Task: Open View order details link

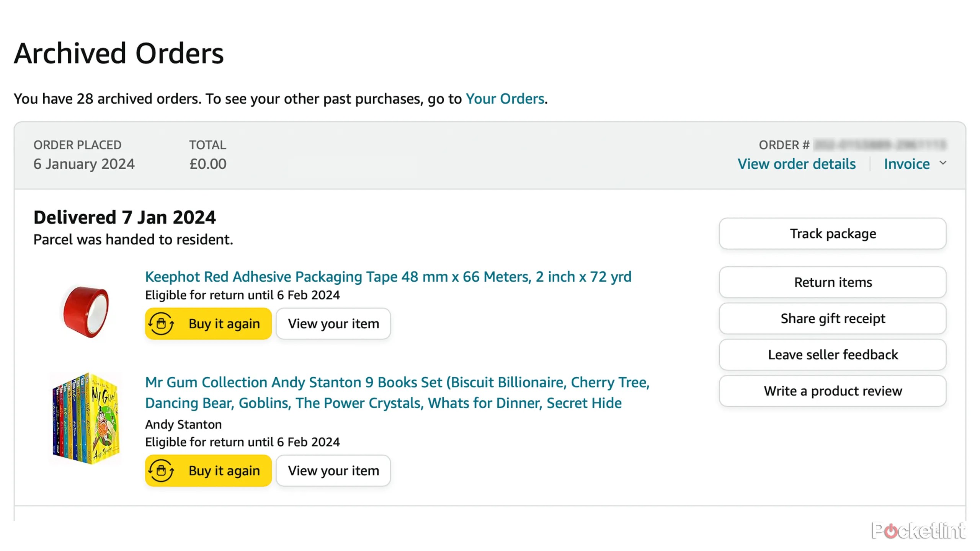Action: [796, 164]
